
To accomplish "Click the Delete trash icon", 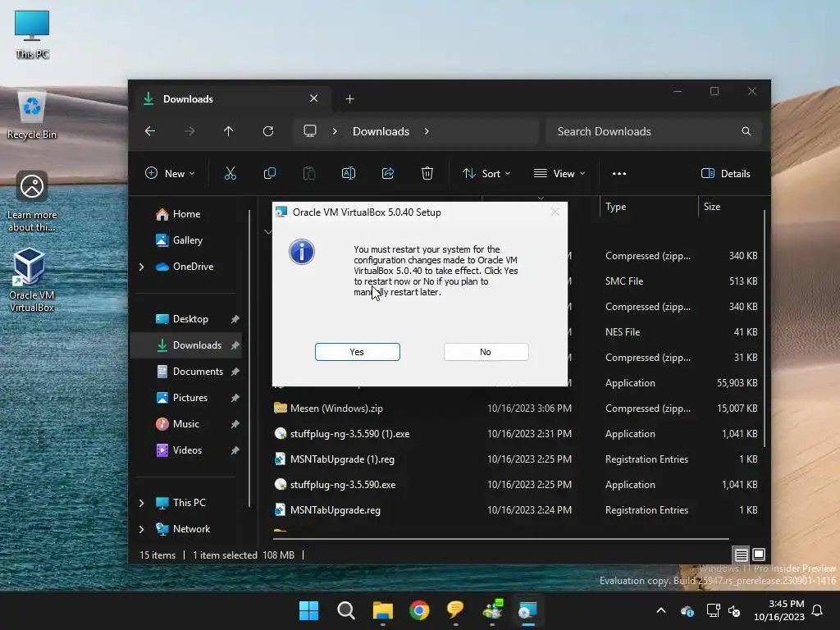I will point(427,173).
